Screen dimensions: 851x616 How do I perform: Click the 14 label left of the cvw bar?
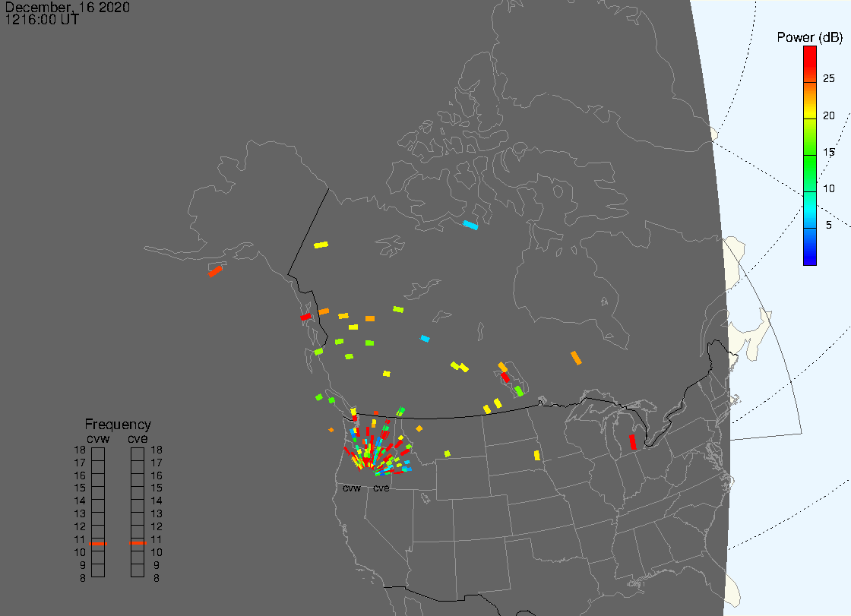(x=80, y=501)
